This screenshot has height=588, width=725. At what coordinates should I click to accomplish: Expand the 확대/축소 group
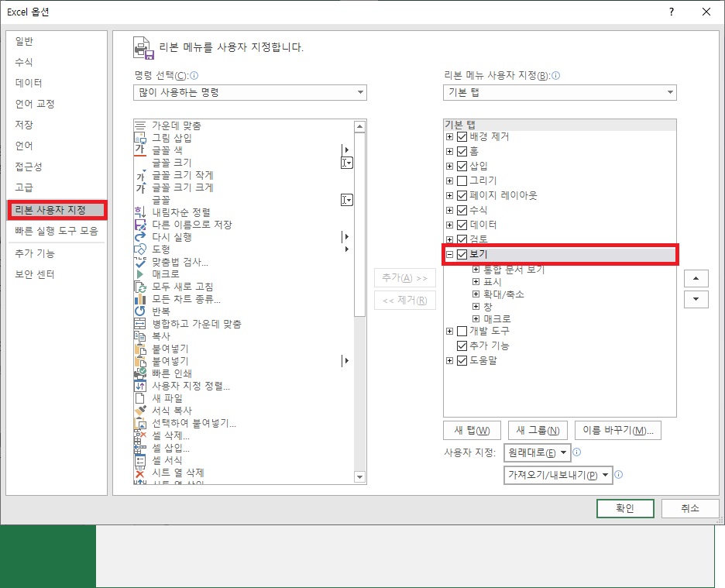476,294
